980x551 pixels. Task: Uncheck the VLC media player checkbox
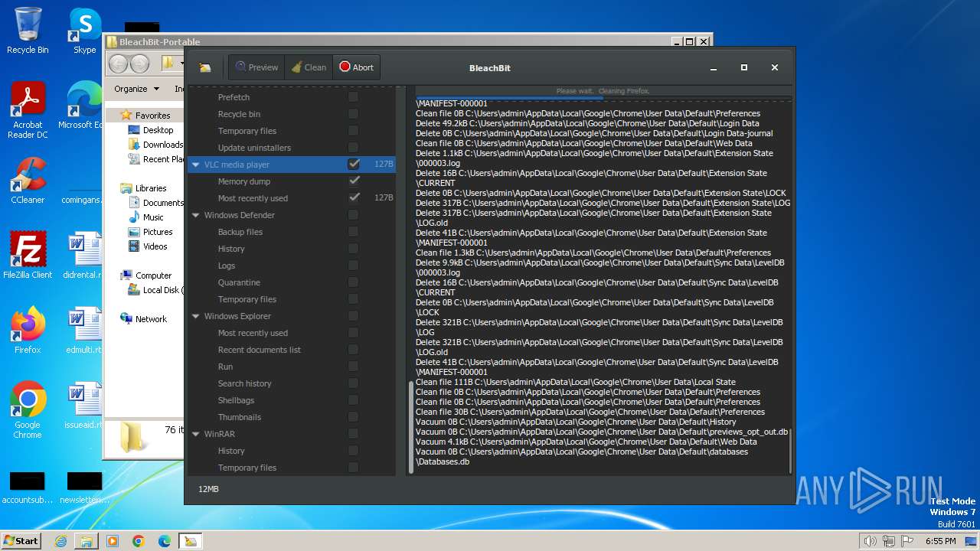[x=353, y=165]
